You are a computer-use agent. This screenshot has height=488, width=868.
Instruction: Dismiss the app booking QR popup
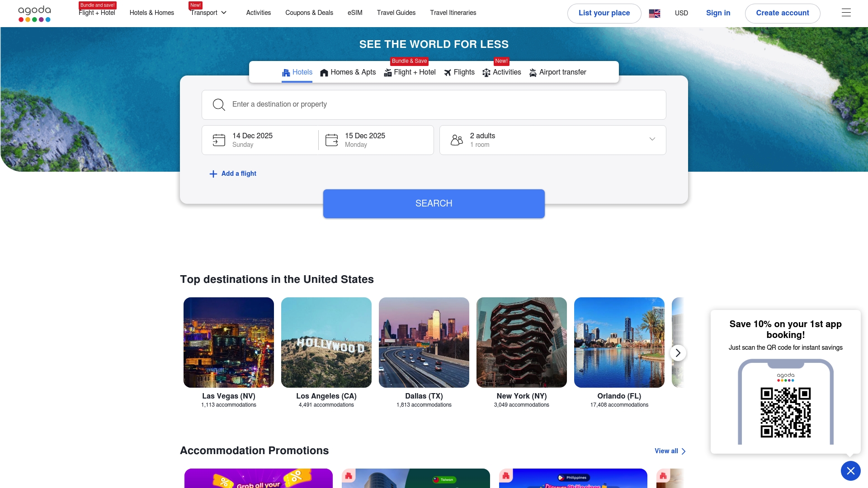[x=851, y=470]
